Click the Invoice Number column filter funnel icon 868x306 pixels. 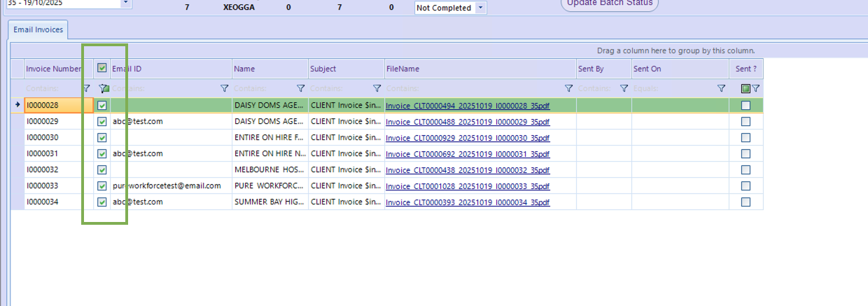click(86, 89)
